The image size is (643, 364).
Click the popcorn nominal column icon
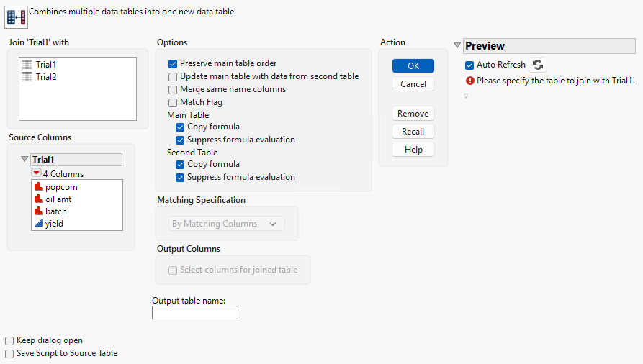click(x=39, y=187)
